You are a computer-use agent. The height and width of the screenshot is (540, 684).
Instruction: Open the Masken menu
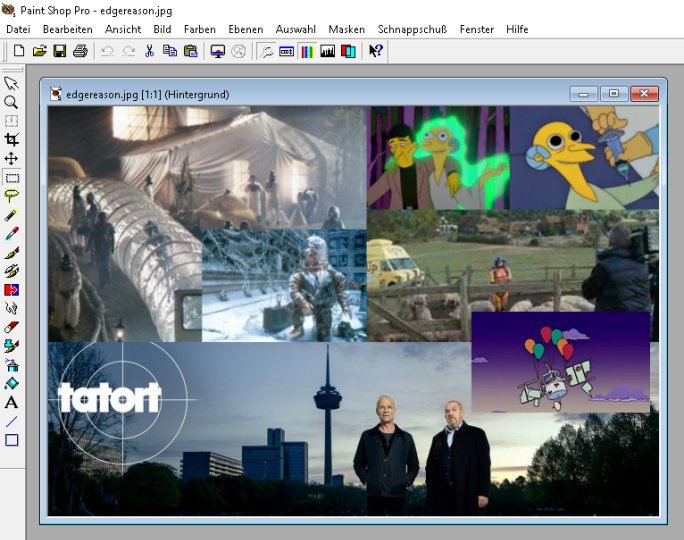pyautogui.click(x=347, y=29)
